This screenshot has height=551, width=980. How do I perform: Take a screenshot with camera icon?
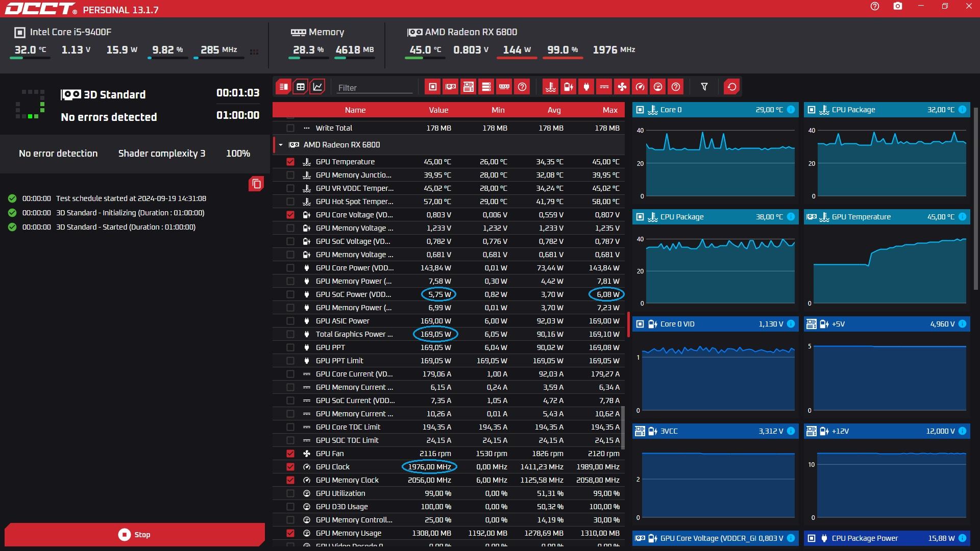[898, 7]
